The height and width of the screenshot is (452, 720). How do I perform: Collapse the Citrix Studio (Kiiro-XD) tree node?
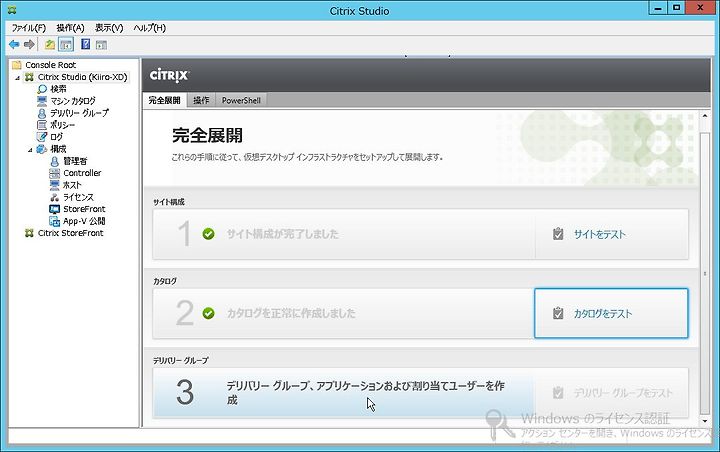[x=17, y=78]
